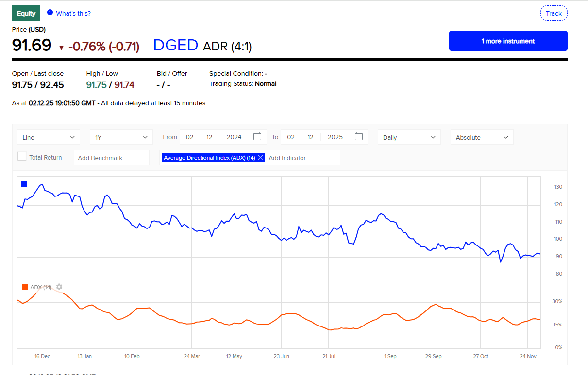Open the What's this? link

(x=73, y=13)
